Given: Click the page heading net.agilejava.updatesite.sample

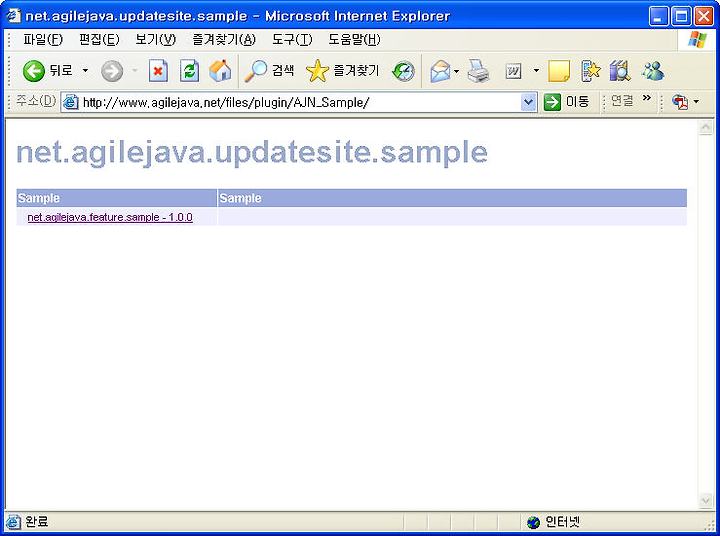Looking at the screenshot, I should coord(252,153).
